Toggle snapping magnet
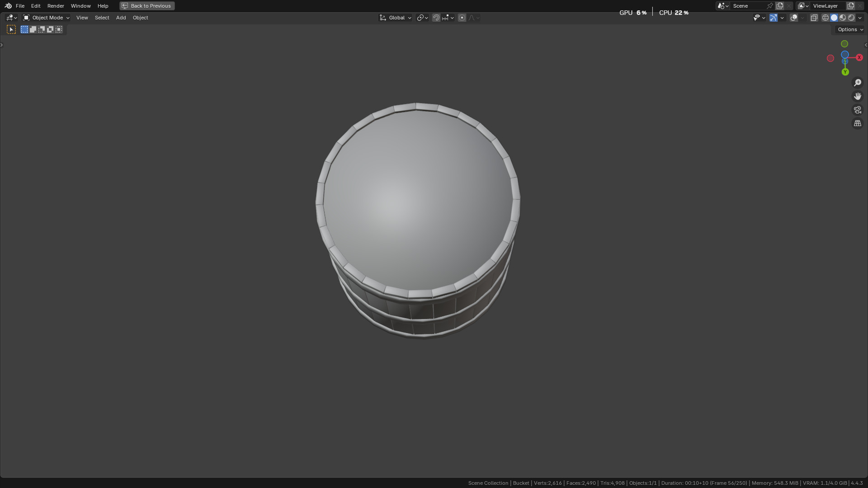The width and height of the screenshot is (868, 488). [436, 18]
